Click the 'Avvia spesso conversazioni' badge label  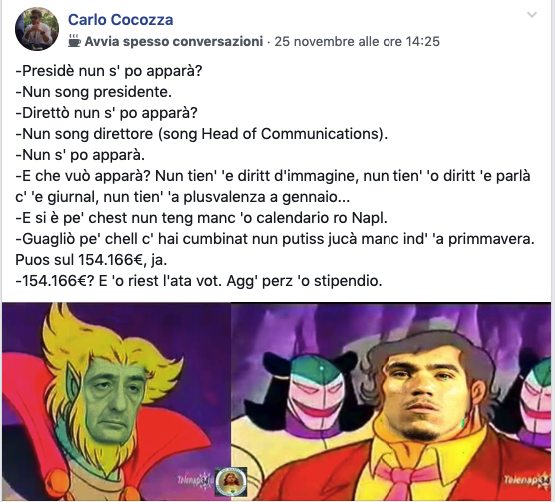174,41
